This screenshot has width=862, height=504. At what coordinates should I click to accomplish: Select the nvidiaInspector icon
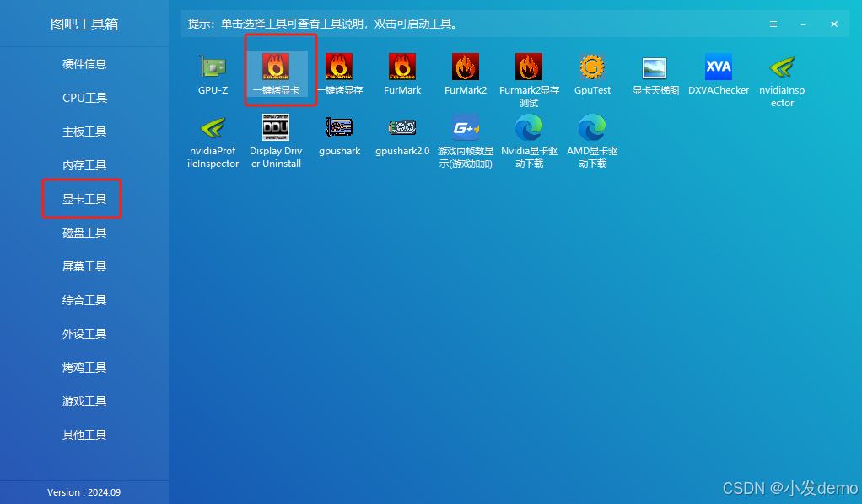782,67
